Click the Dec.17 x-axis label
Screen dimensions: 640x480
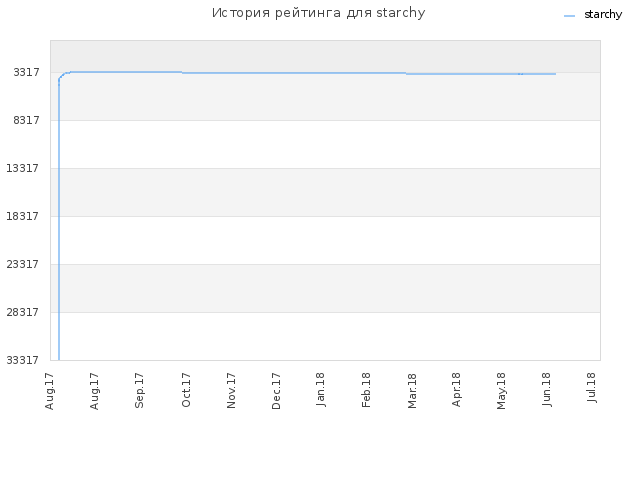point(276,391)
